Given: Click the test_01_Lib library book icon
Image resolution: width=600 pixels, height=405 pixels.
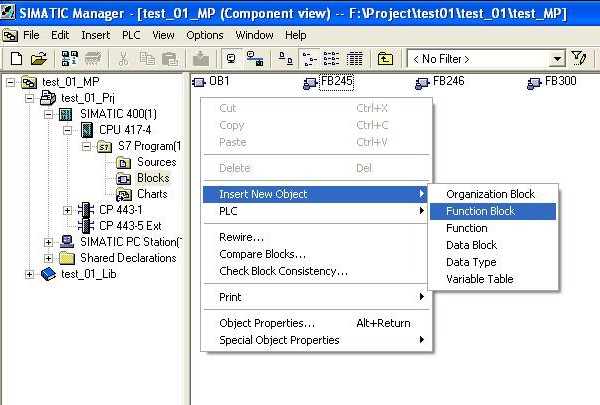Looking at the screenshot, I should [x=49, y=274].
